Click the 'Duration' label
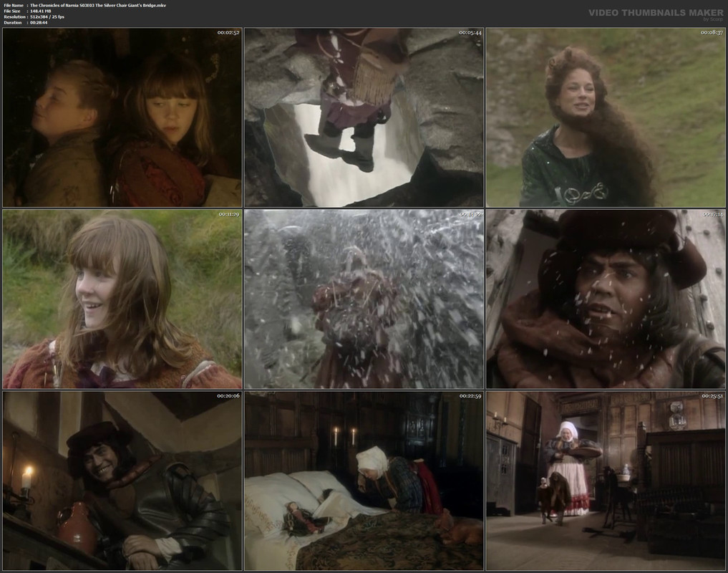Screen dimensions: 728x573 pyautogui.click(x=13, y=22)
